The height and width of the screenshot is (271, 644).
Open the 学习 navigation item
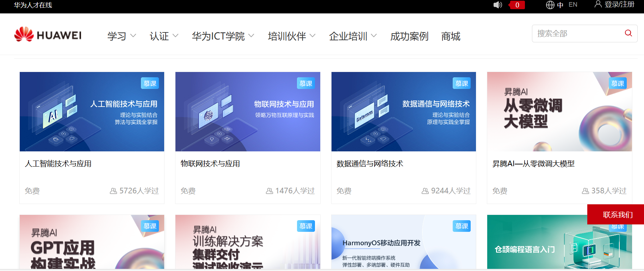(x=117, y=36)
